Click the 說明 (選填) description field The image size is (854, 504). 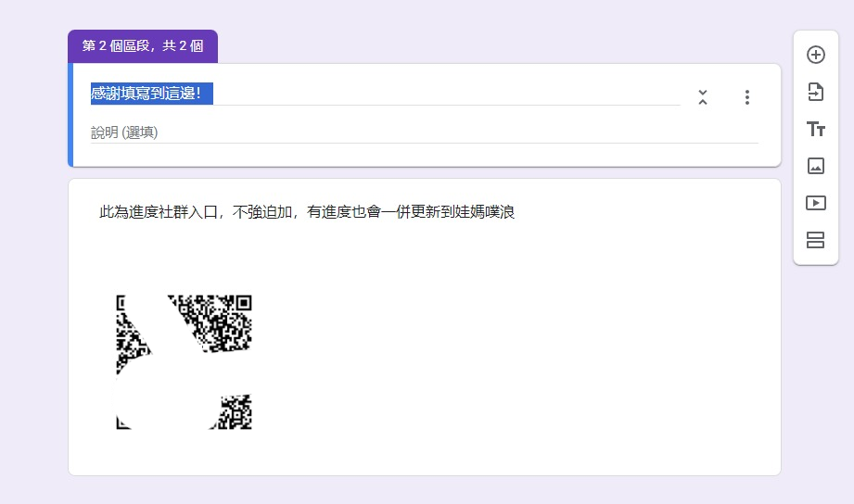[x=124, y=132]
